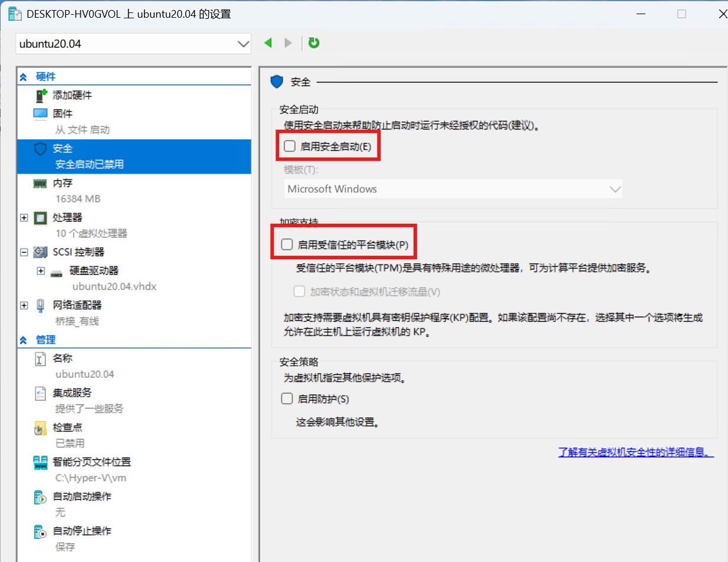Viewport: 728px width, 562px height.
Task: Click the forward navigation arrow
Action: (x=288, y=43)
